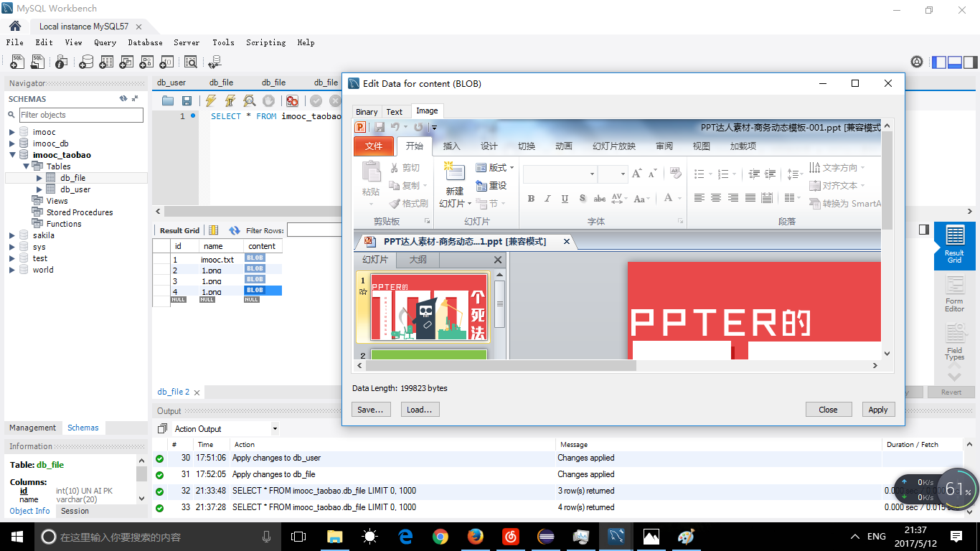Save the script in the query editor
Viewport: 980px width, 551px height.
click(187, 101)
